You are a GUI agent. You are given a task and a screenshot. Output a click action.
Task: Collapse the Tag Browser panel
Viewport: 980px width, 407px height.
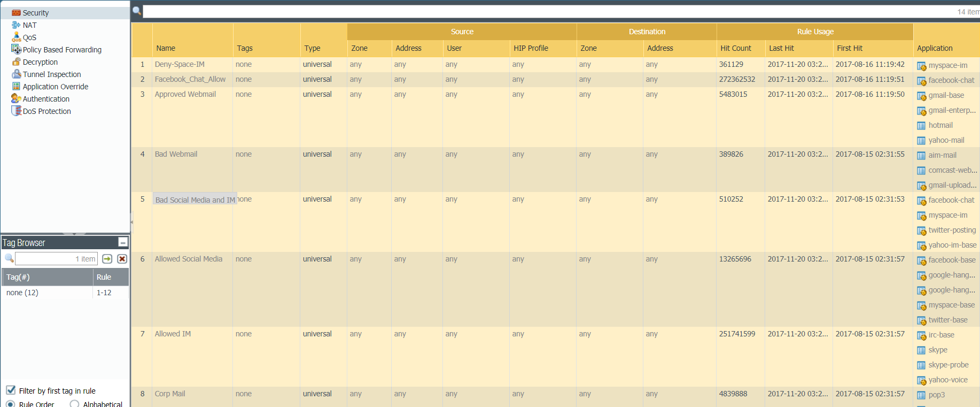click(x=123, y=242)
